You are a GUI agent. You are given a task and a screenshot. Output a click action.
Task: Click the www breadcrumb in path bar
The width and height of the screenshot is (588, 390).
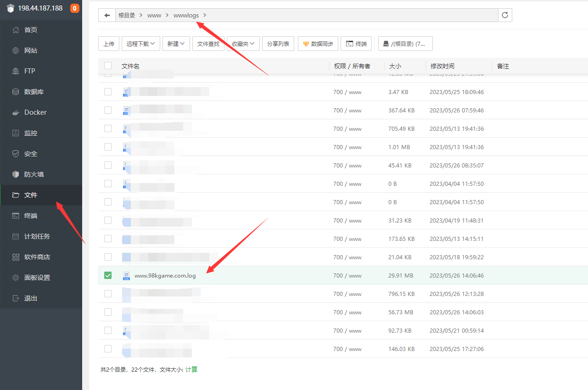pos(154,15)
